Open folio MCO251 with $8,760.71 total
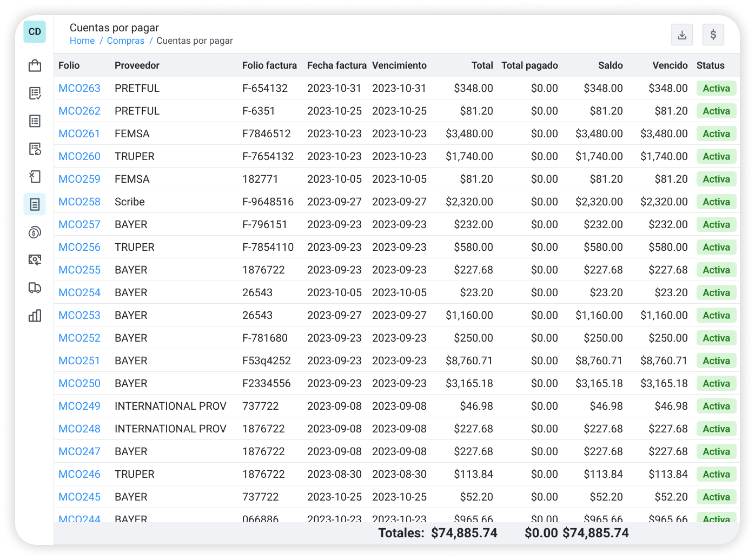Screen dimensions: 755x560 [80, 361]
